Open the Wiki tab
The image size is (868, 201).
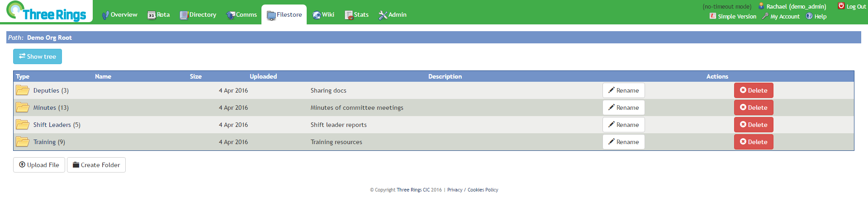(323, 15)
